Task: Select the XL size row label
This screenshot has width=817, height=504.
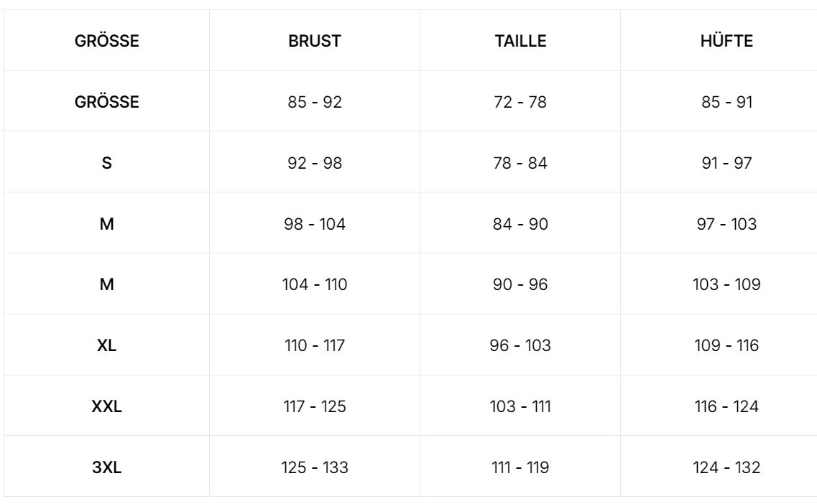Action: (x=107, y=346)
